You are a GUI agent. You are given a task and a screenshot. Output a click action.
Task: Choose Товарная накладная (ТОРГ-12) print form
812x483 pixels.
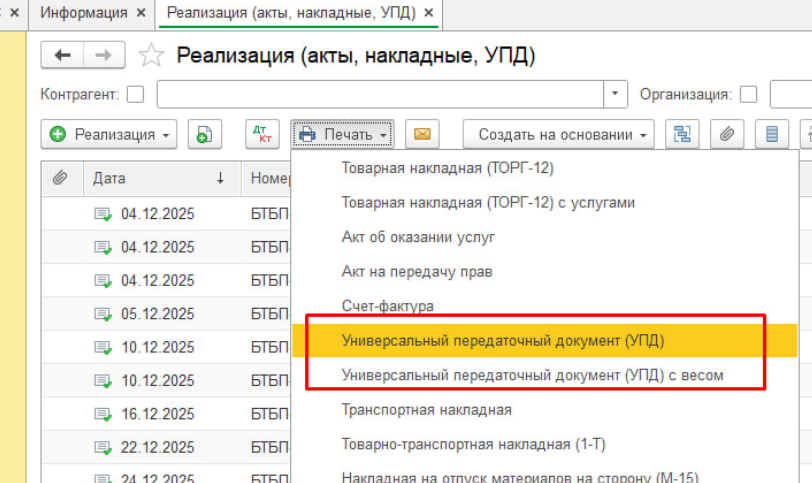[x=447, y=168]
